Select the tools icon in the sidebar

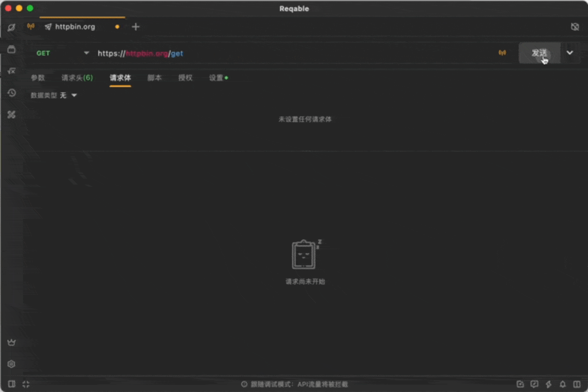click(11, 115)
